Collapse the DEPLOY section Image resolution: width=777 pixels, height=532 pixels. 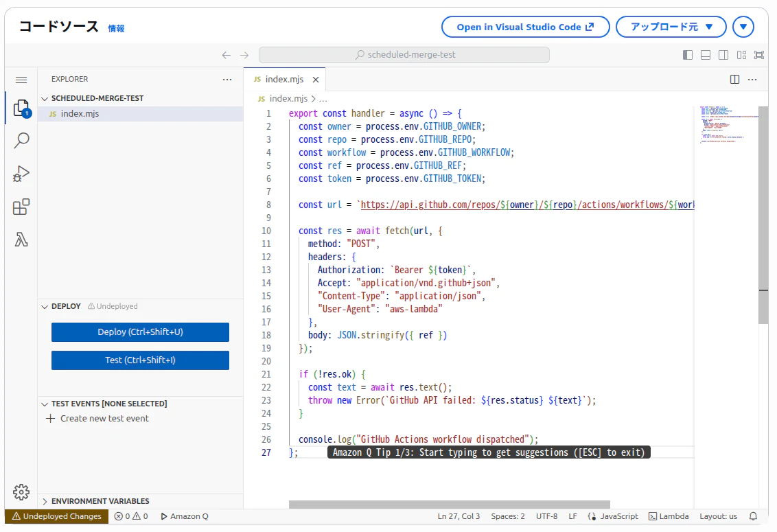point(61,306)
